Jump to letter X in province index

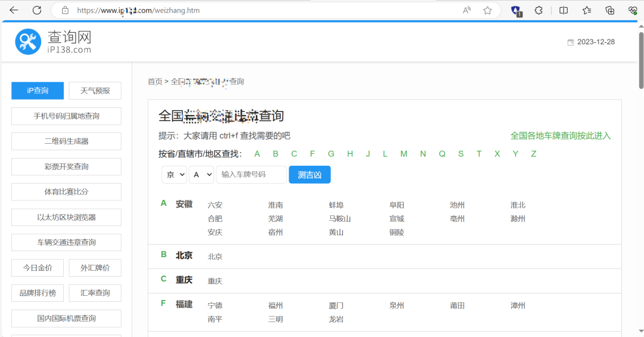tap(497, 154)
